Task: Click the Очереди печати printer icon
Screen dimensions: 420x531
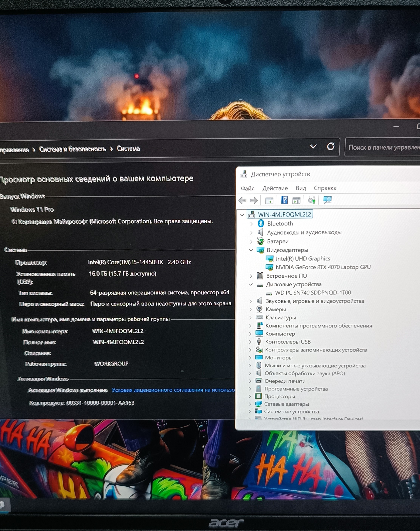Action: point(259,381)
